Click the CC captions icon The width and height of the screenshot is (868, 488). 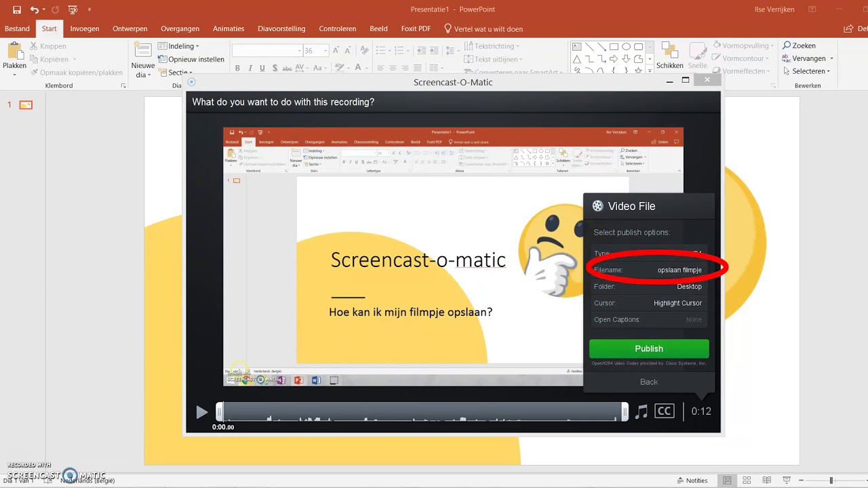coord(665,411)
